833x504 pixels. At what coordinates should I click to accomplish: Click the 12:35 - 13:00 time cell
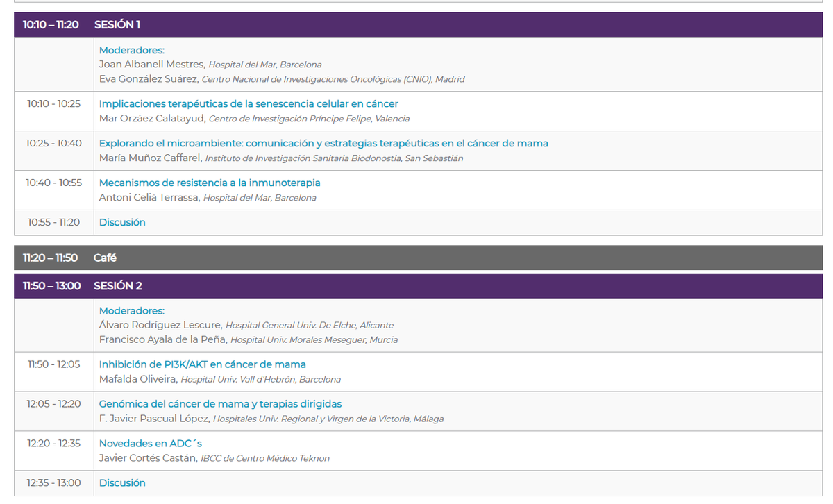[54, 483]
